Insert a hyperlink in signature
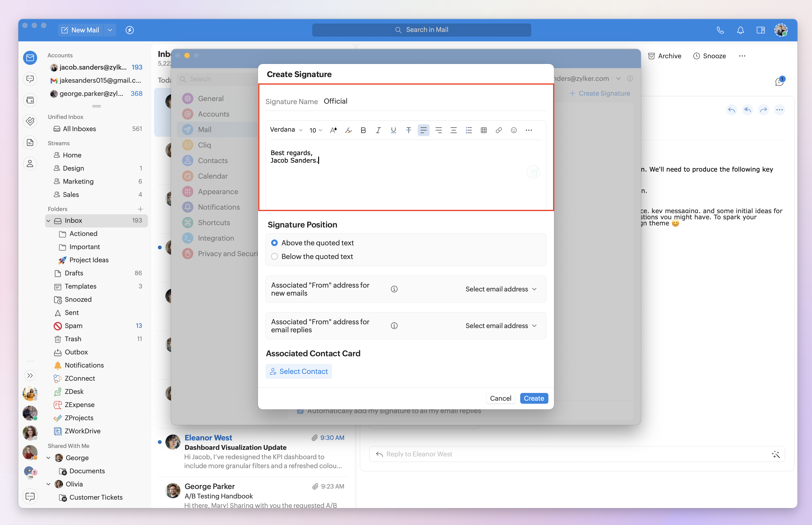Viewport: 812px width, 525px height. click(499, 130)
